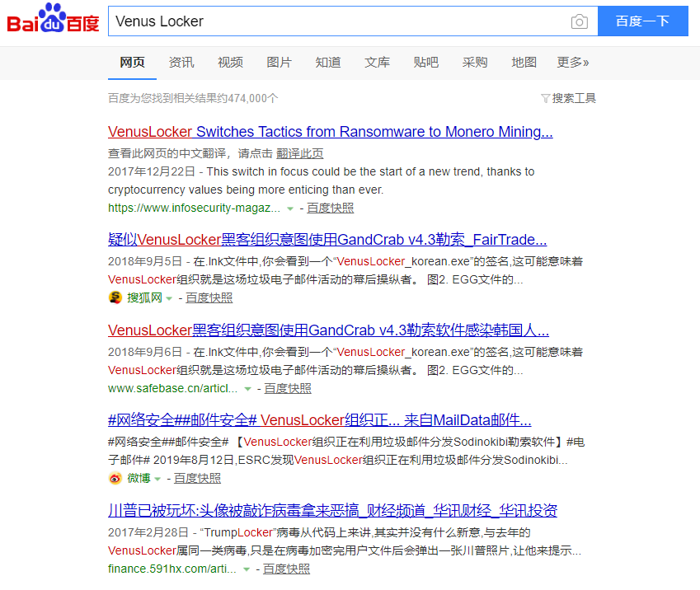
Task: Switch to the 图片 tab
Action: click(x=279, y=63)
